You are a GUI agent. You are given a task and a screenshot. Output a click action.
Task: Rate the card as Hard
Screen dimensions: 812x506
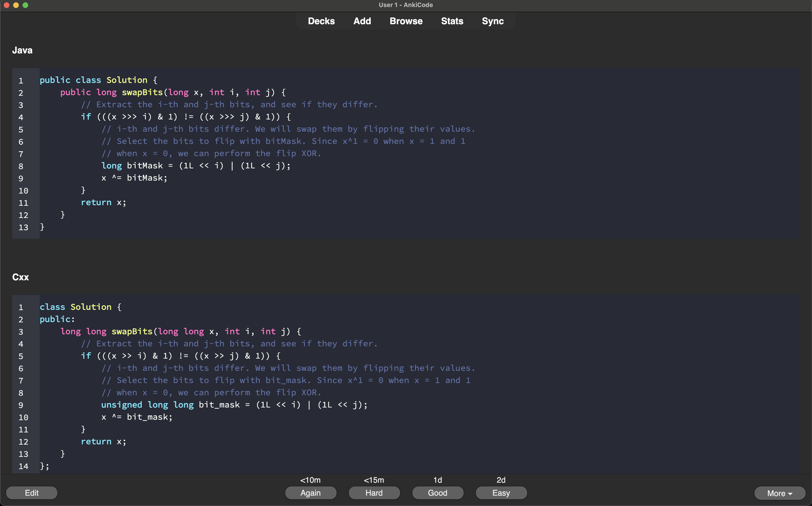[374, 493]
